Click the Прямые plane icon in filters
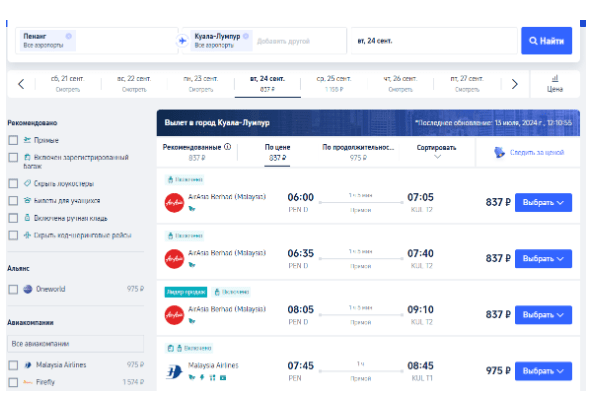 pos(27,140)
